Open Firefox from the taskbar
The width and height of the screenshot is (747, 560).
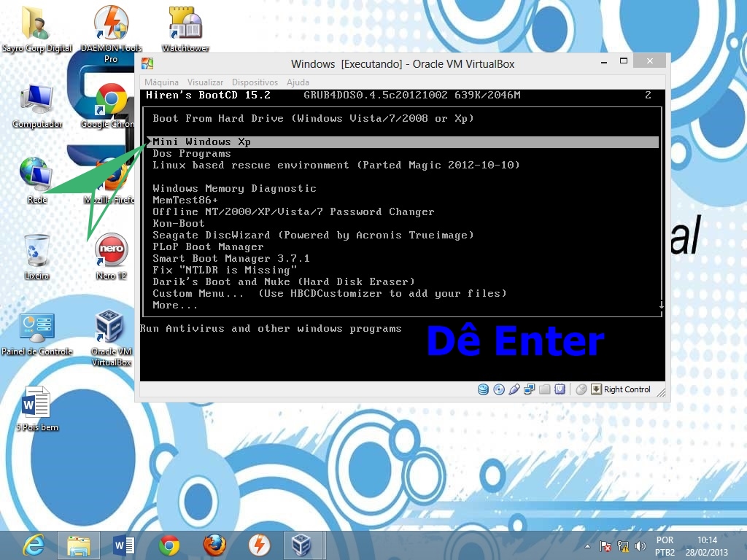[214, 545]
